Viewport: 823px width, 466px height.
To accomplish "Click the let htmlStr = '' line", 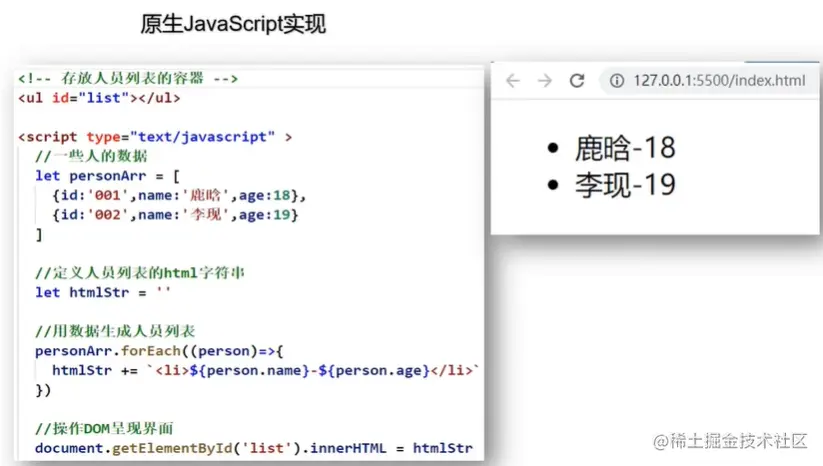I will coord(103,292).
